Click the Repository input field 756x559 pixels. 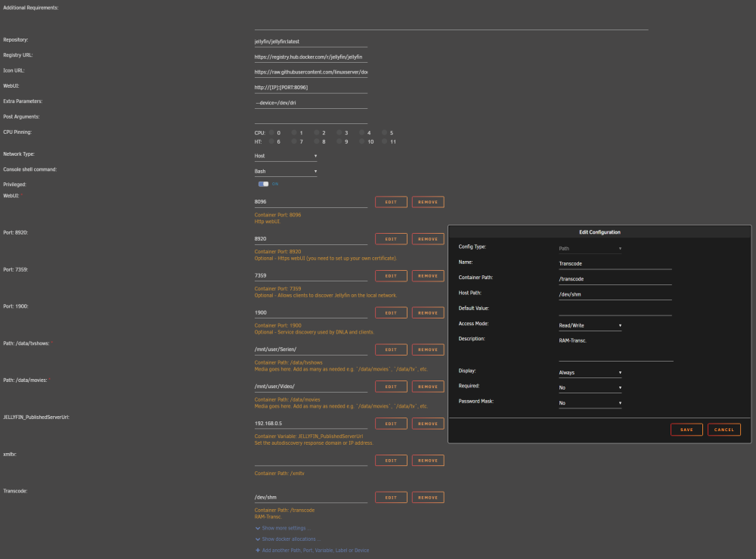311,42
